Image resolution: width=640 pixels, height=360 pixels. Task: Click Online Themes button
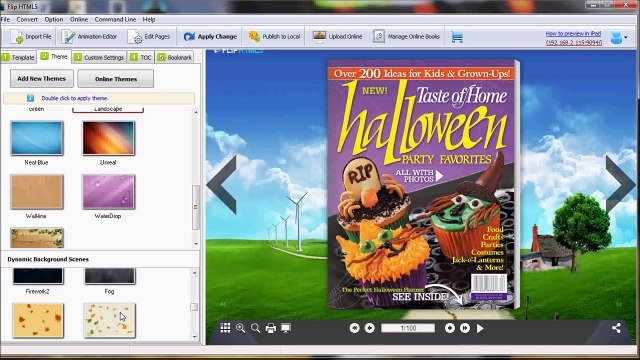click(116, 78)
